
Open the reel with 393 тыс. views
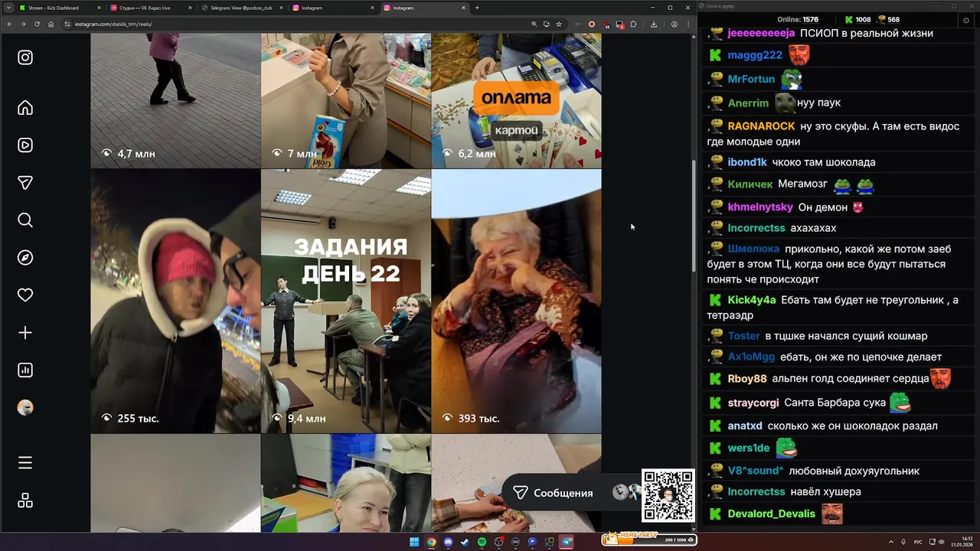pyautogui.click(x=516, y=301)
